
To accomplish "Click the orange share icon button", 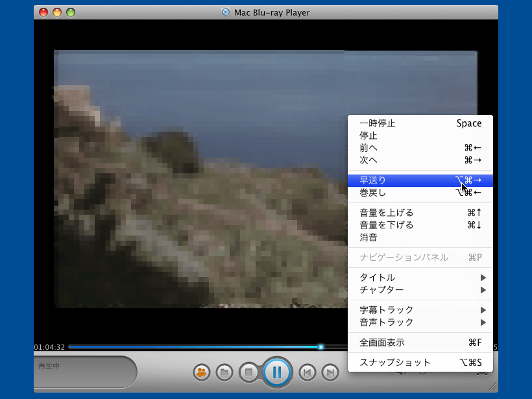I will (x=202, y=372).
